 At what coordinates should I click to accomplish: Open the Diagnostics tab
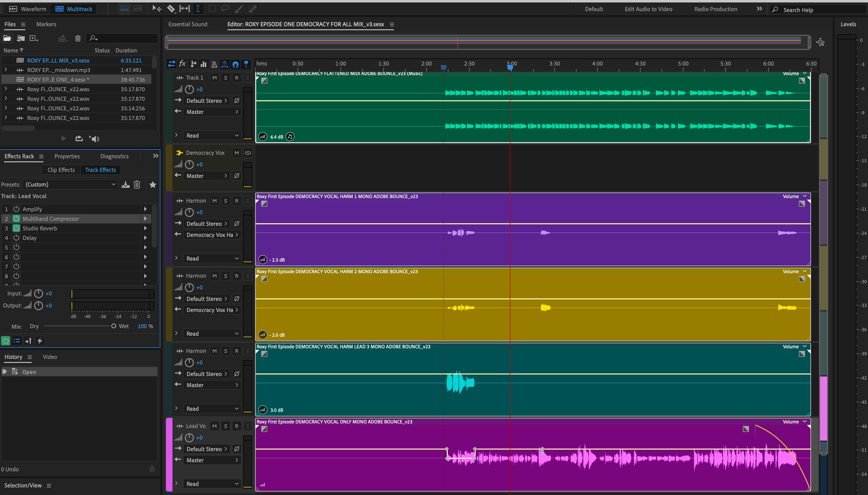114,156
